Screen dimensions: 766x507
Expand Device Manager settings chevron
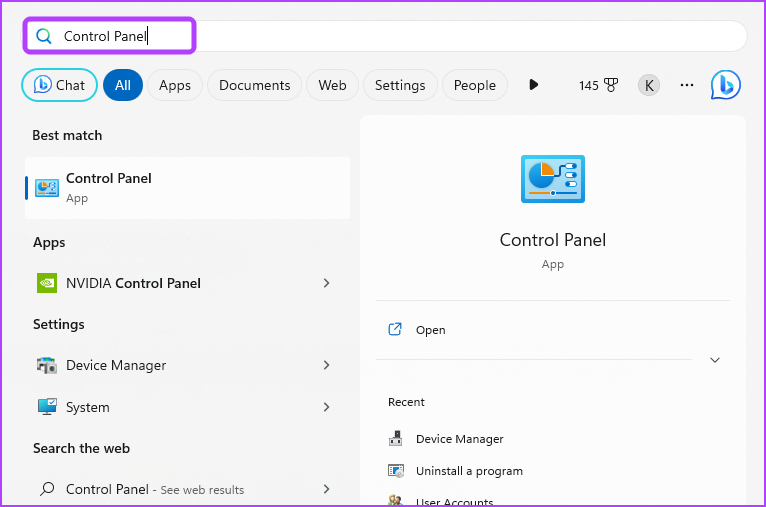point(326,365)
